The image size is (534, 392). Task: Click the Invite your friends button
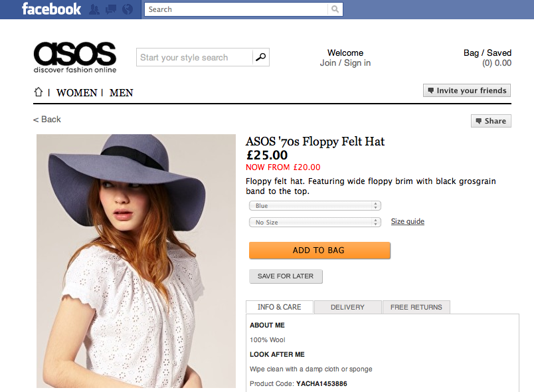click(x=467, y=90)
